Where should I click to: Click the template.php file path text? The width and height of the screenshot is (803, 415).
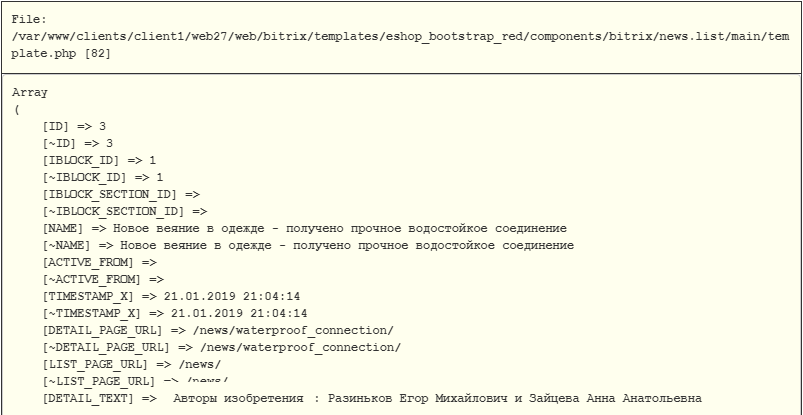(400, 45)
